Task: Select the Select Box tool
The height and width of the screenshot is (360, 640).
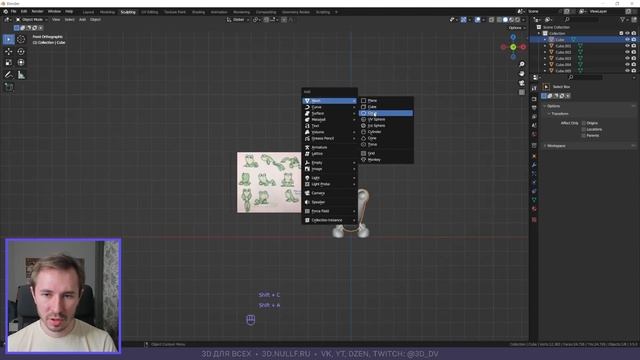Action: (9, 39)
